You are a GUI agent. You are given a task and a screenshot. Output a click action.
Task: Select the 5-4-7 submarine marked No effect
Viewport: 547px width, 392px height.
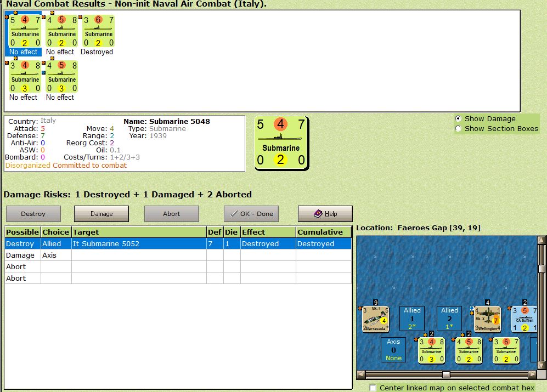click(x=25, y=31)
